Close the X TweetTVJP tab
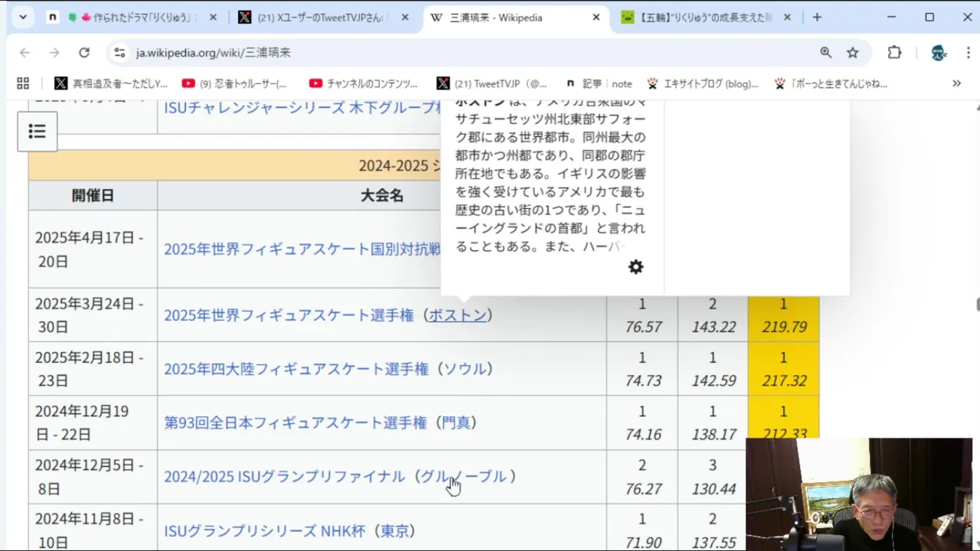 (x=404, y=17)
